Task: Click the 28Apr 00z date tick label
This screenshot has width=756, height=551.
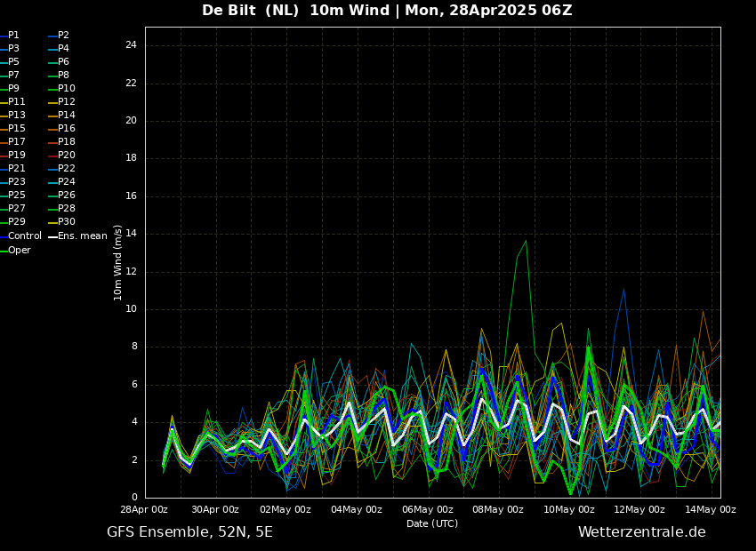Action: pos(144,510)
